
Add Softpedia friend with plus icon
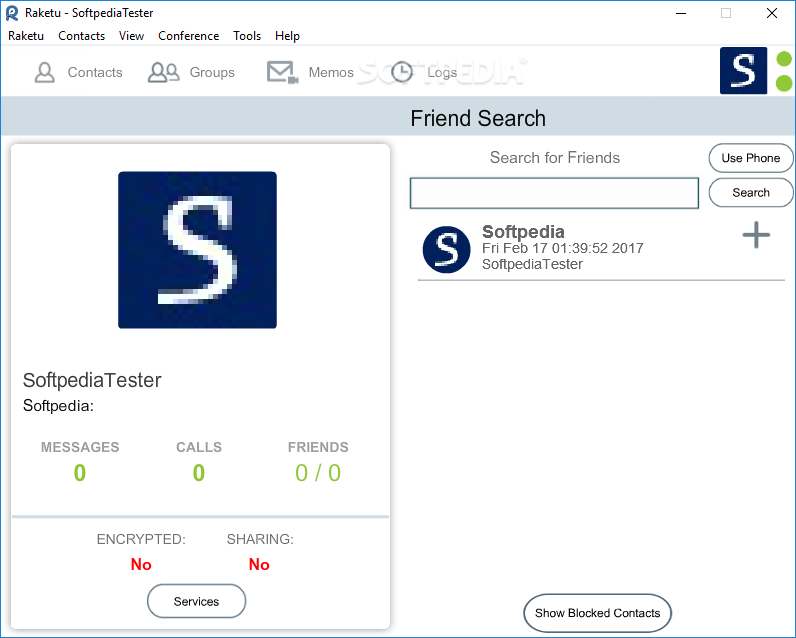click(x=756, y=235)
